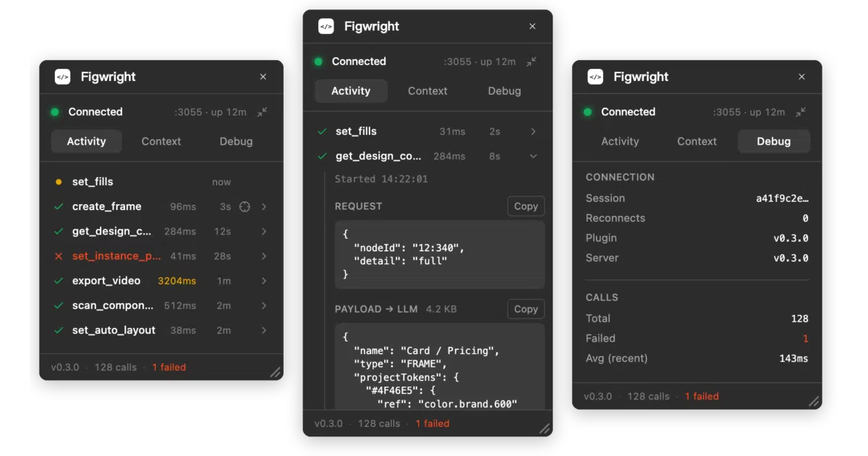Close the left Figwright panel
The height and width of the screenshot is (456, 868).
pyautogui.click(x=263, y=77)
